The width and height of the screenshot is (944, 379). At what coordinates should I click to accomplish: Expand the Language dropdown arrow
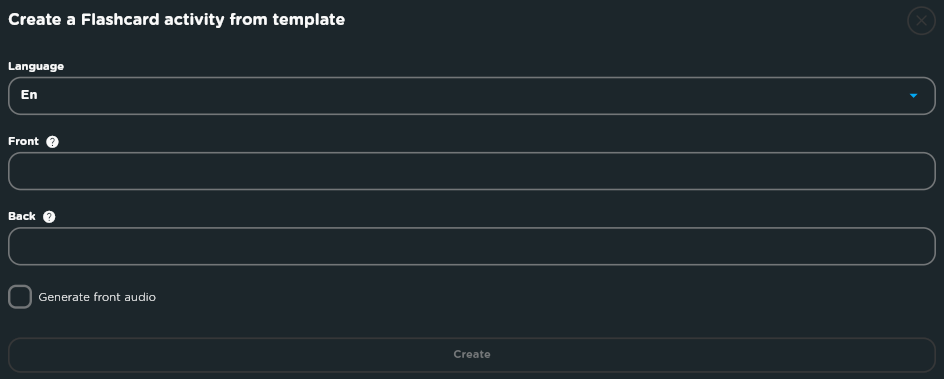pyautogui.click(x=913, y=96)
